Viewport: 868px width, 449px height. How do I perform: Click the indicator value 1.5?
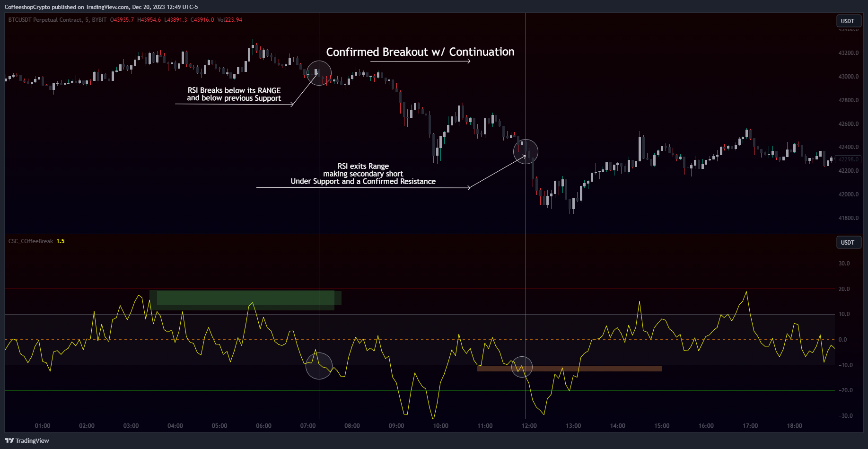pyautogui.click(x=61, y=241)
